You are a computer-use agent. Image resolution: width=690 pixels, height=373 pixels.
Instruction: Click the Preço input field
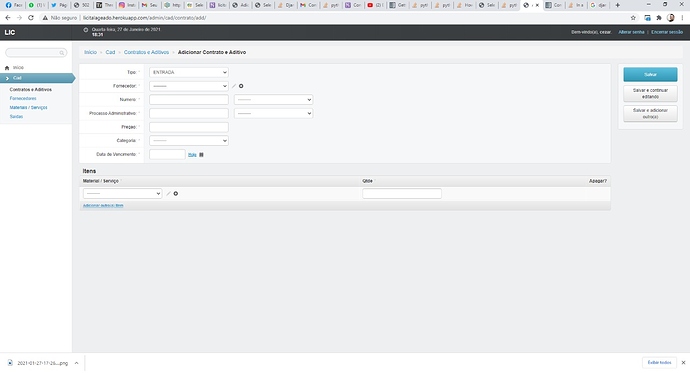pos(189,127)
